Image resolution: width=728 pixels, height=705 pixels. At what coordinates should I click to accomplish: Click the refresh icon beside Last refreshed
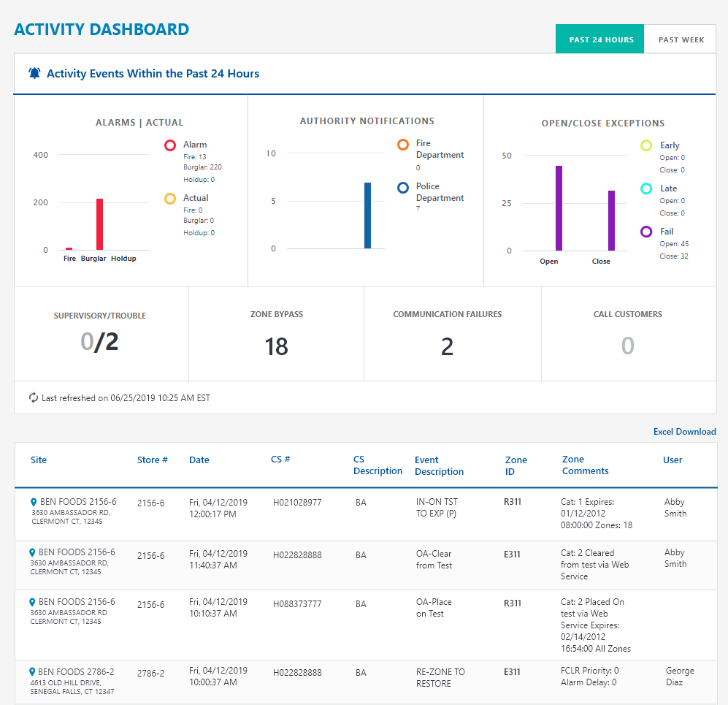click(34, 398)
